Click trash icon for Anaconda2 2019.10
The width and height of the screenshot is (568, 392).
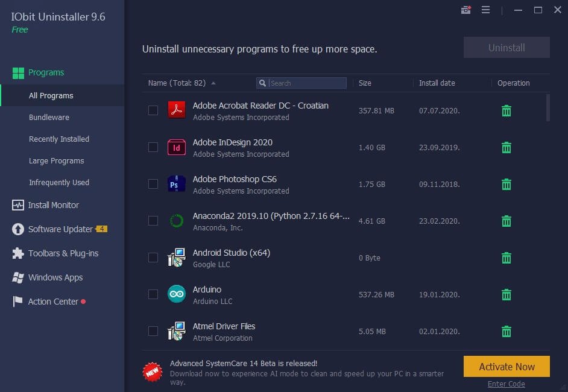click(506, 221)
